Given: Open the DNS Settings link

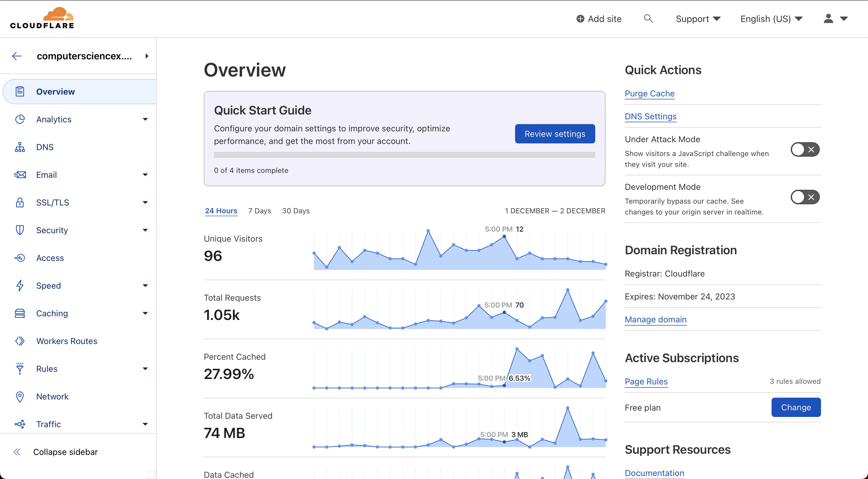Looking at the screenshot, I should (x=650, y=116).
